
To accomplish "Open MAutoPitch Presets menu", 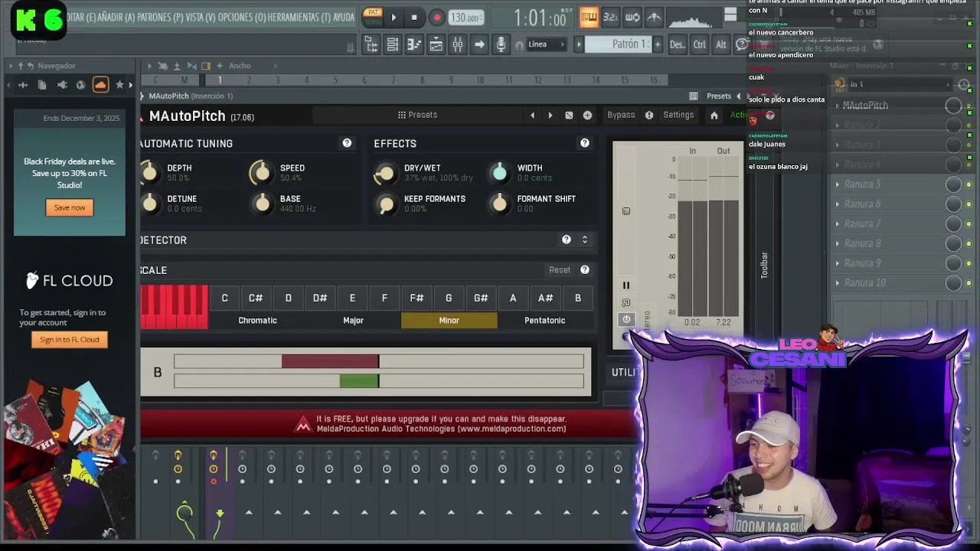I will coord(417,115).
